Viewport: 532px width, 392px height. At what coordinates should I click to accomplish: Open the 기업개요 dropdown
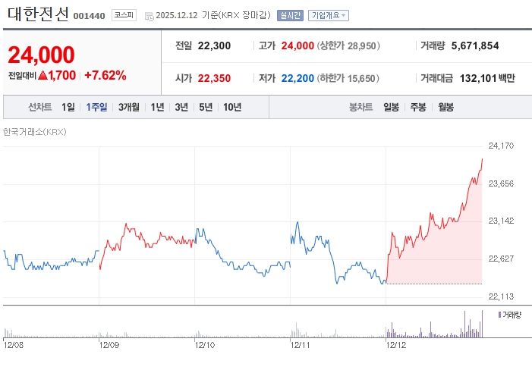[329, 15]
